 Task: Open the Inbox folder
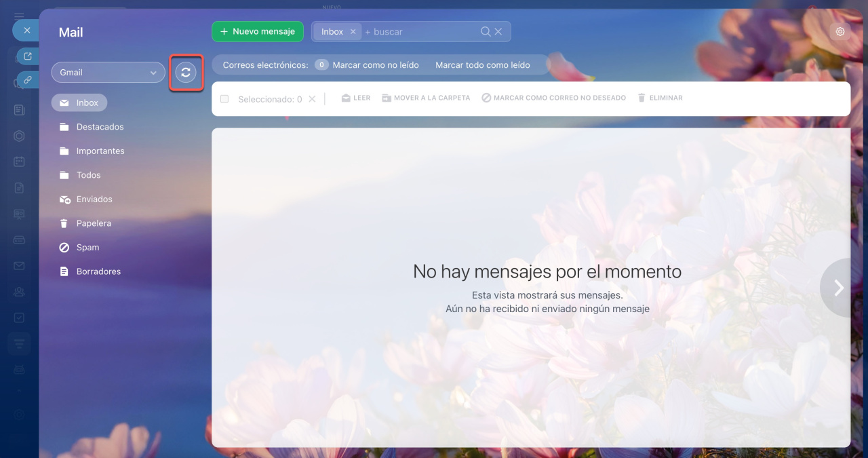point(79,102)
